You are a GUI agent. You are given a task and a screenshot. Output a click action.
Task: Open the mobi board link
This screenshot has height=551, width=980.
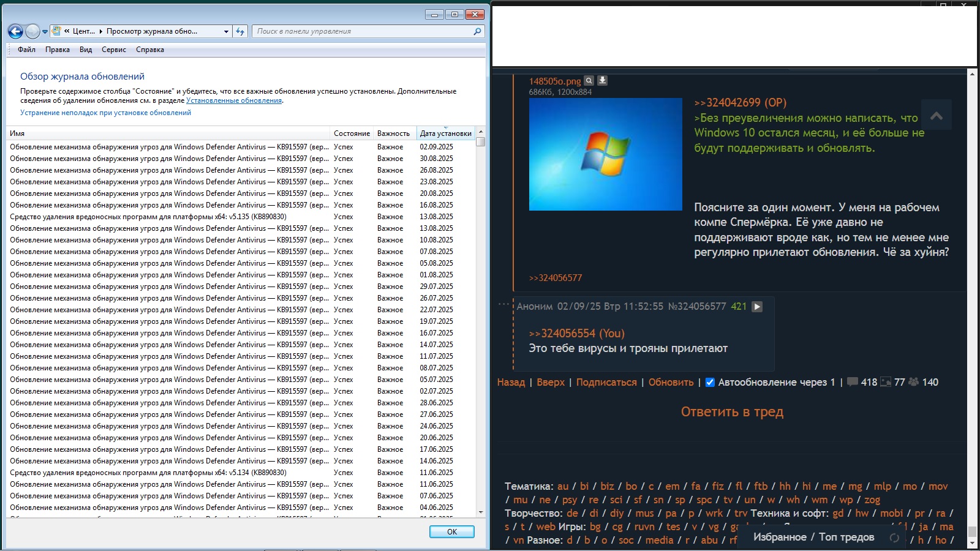click(891, 514)
